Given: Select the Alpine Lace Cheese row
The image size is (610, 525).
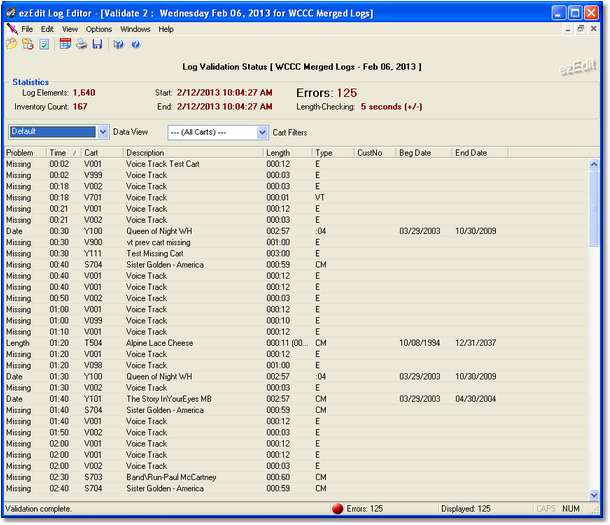Looking at the screenshot, I should 296,343.
